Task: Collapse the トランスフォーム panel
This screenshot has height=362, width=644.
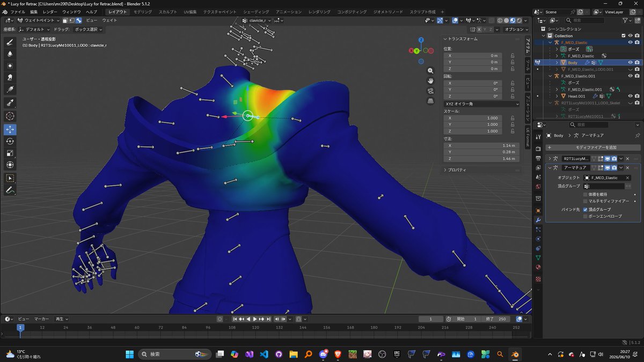Action: 463,39
